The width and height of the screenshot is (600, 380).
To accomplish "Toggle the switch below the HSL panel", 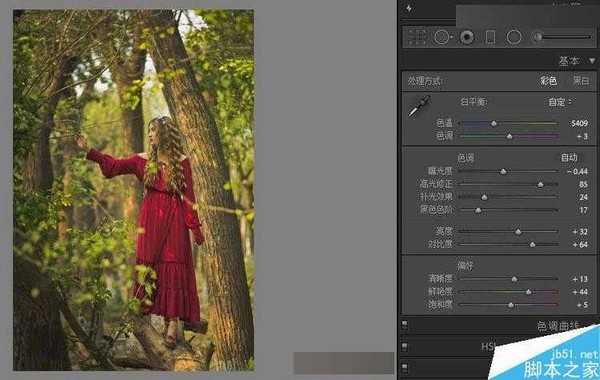I will [x=405, y=367].
